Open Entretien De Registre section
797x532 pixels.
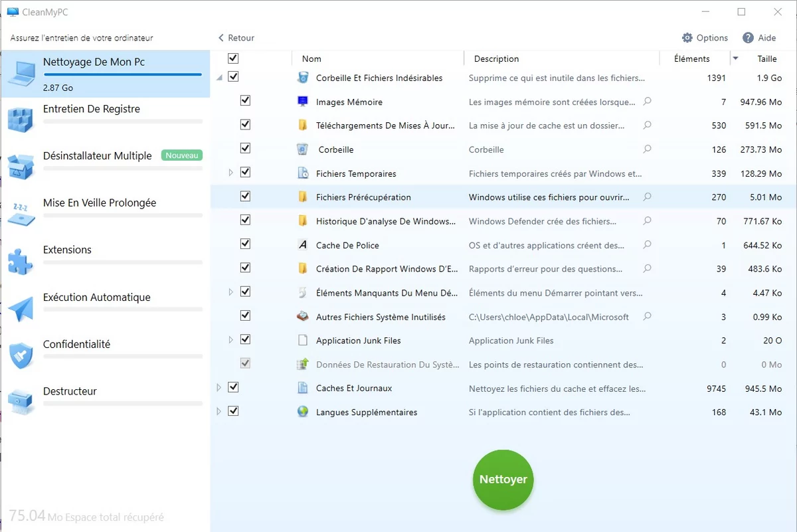[x=106, y=119]
